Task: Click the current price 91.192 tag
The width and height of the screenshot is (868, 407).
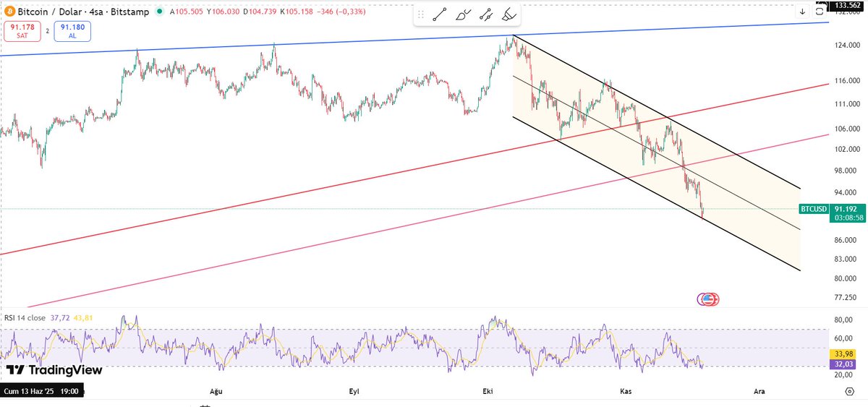Action: 847,209
